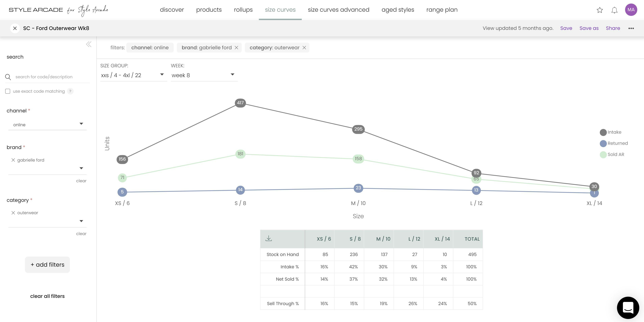Collapse the filters sidebar
This screenshot has width=644, height=322.
pos(89,44)
